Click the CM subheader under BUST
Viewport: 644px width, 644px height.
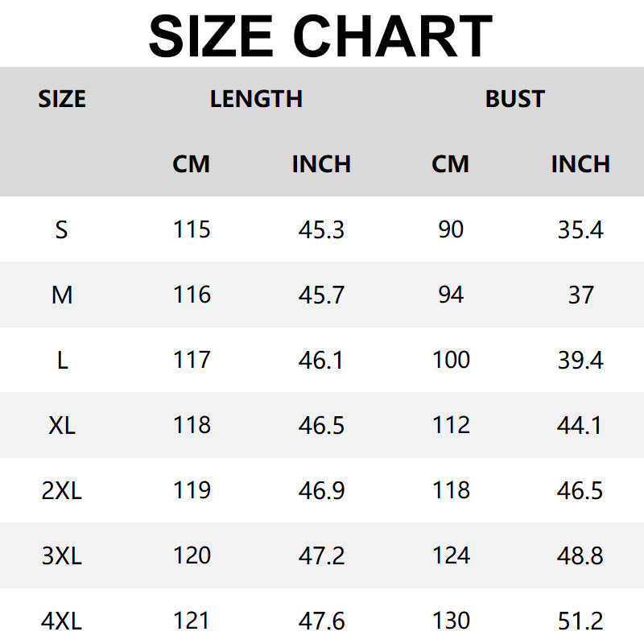click(450, 164)
